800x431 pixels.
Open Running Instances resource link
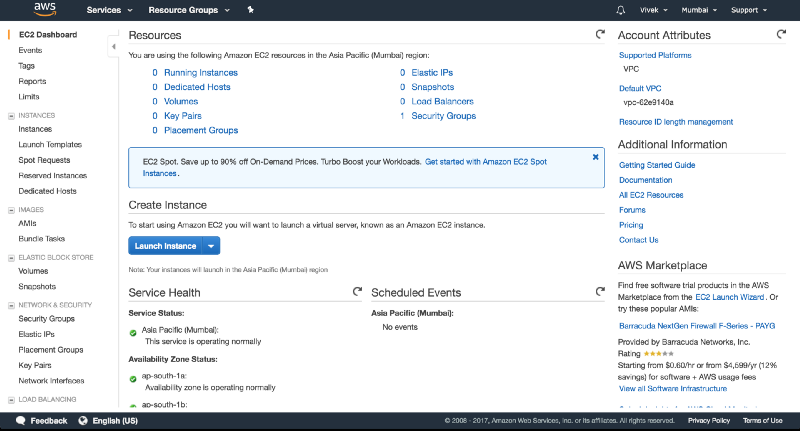201,72
